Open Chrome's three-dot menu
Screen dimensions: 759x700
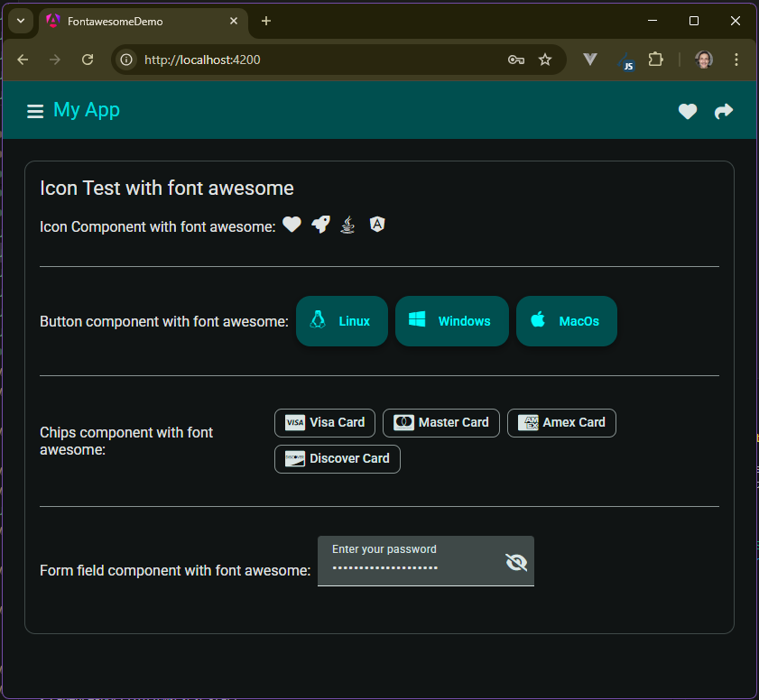(736, 59)
